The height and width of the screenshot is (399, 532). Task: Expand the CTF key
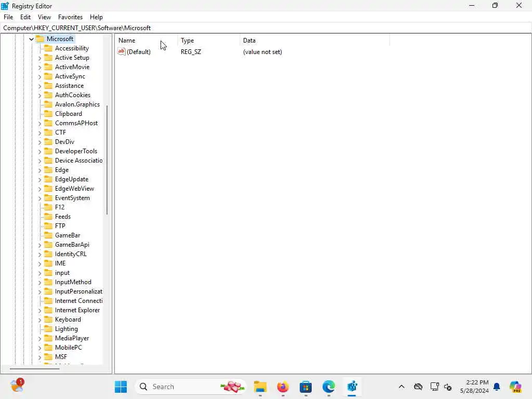[x=39, y=132]
